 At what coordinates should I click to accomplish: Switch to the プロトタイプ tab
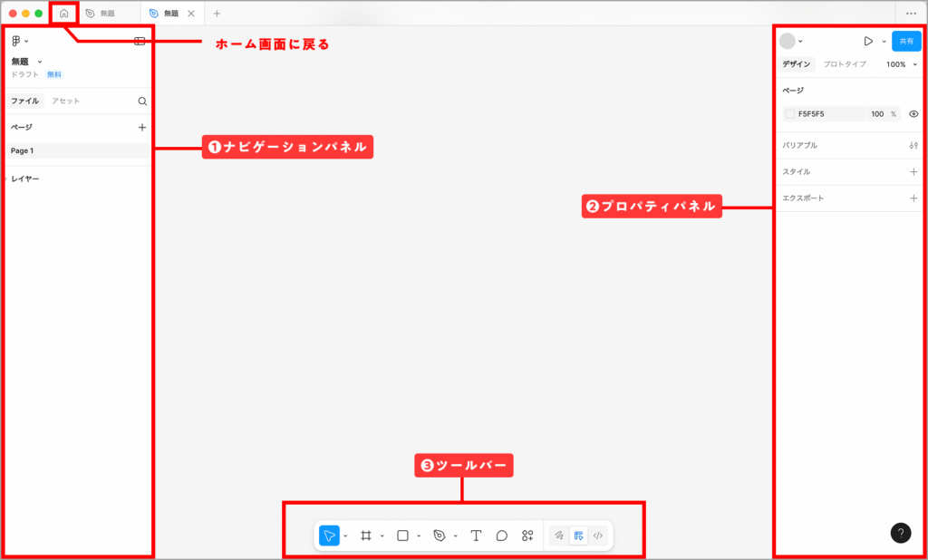pyautogui.click(x=845, y=64)
